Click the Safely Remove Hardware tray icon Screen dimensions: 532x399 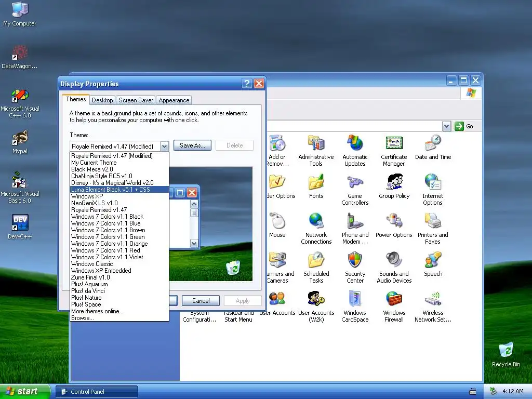(x=494, y=391)
